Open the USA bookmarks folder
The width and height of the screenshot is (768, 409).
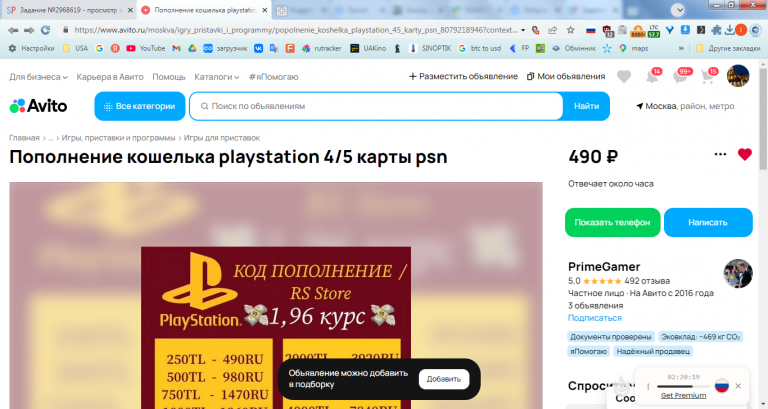click(75, 48)
